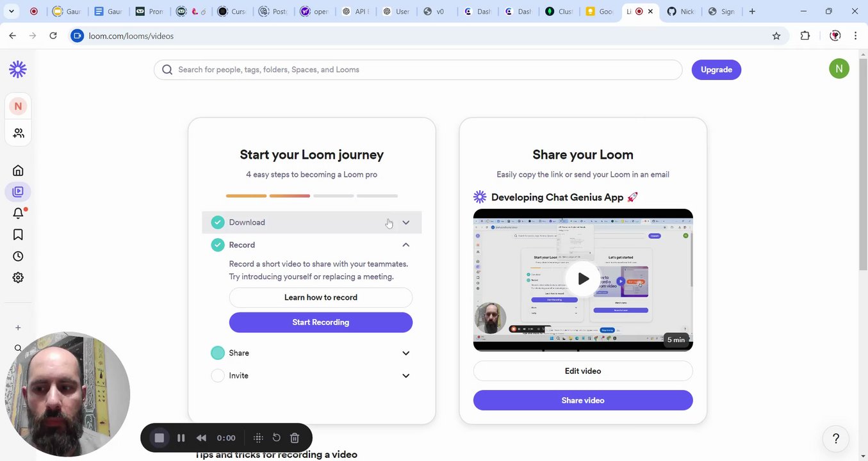Click the onboarding progress bar segments
The width and height of the screenshot is (868, 461).
tap(312, 196)
